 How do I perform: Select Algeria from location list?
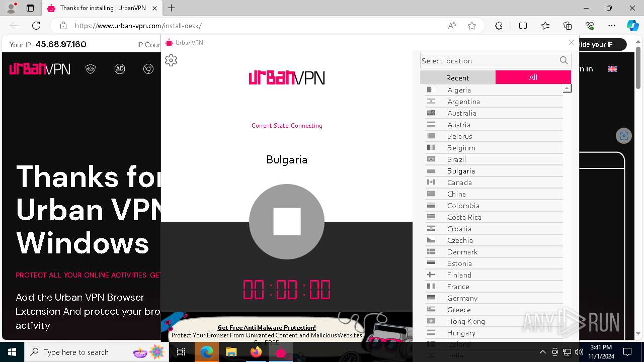coord(494,90)
